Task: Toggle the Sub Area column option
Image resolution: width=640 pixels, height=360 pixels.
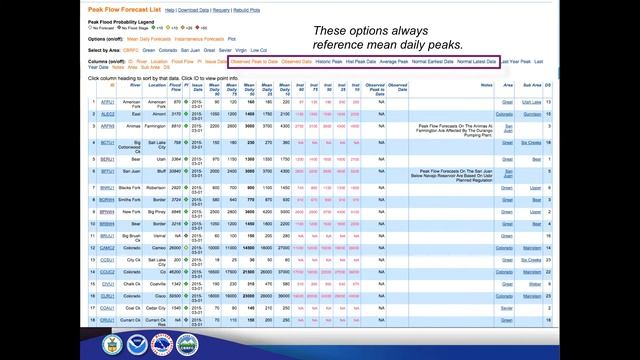Action: pyautogui.click(x=150, y=67)
